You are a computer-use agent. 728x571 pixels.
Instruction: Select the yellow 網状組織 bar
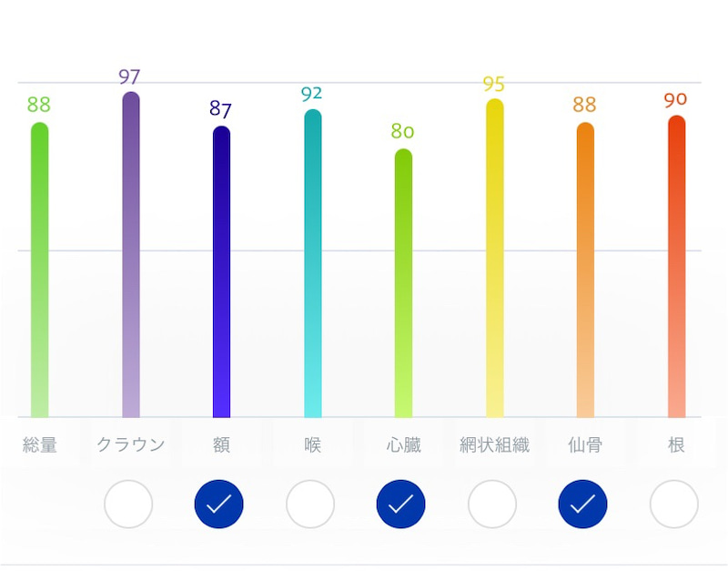[495, 258]
